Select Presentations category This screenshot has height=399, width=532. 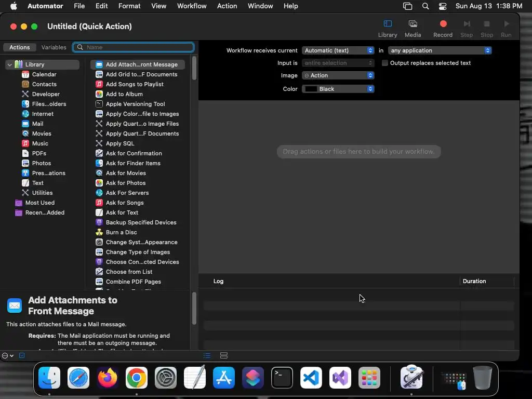[48, 172]
